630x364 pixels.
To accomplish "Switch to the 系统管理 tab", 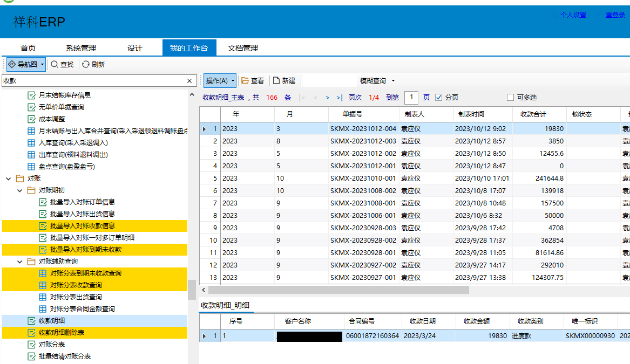I will coord(81,48).
